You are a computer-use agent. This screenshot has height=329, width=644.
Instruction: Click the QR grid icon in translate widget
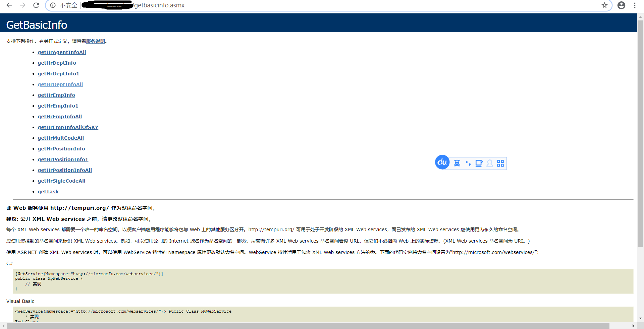pos(500,163)
